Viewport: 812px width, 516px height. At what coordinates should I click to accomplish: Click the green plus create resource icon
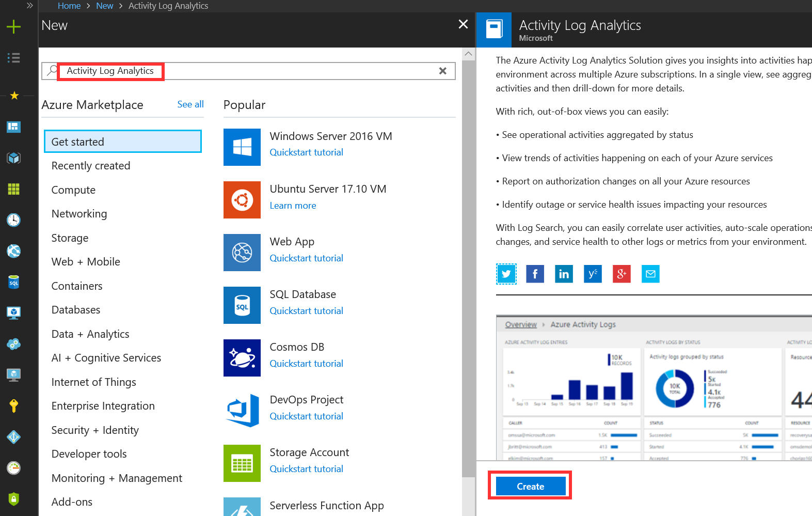(x=14, y=27)
